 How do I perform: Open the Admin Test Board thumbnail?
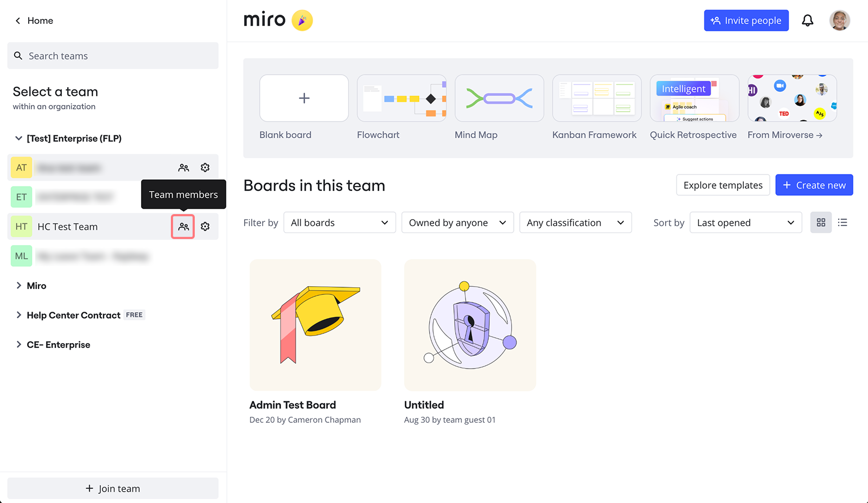pos(315,325)
